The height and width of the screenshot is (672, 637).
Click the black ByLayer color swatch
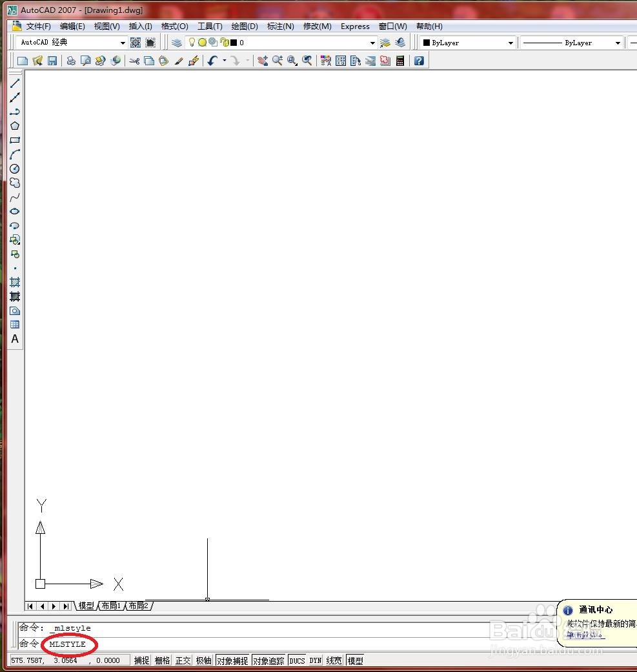click(427, 43)
